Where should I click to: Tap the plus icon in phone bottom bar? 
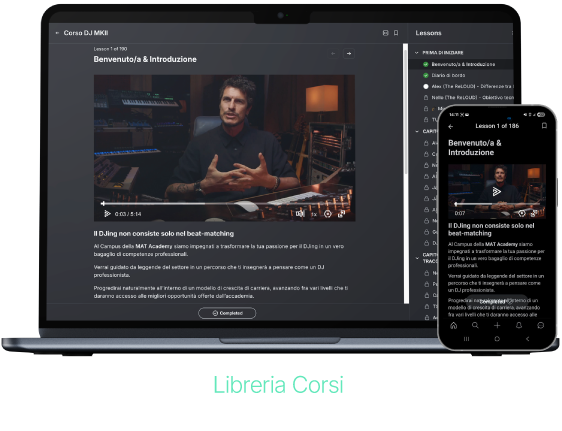497,326
